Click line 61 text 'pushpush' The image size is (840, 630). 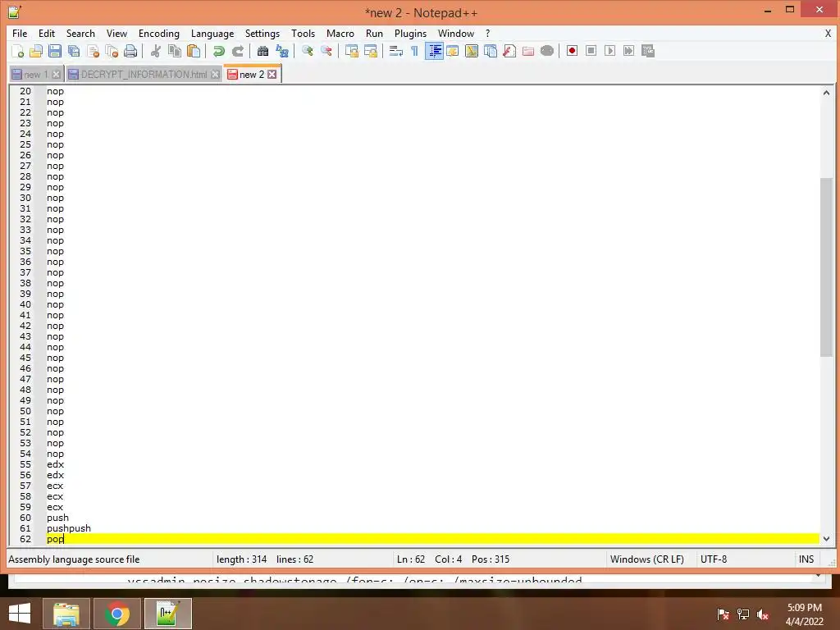pyautogui.click(x=69, y=528)
